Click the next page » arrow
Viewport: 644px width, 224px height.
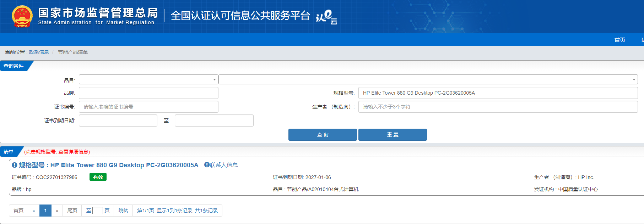click(57, 211)
